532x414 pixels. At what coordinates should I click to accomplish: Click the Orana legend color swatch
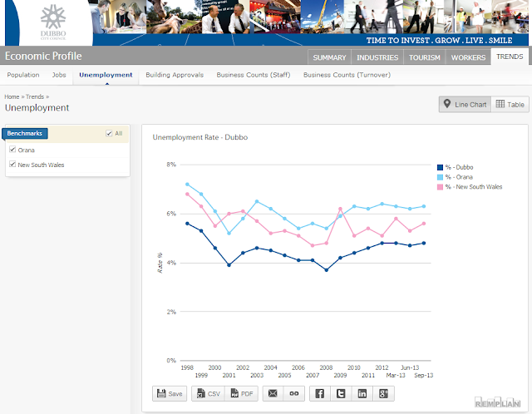[x=440, y=177]
